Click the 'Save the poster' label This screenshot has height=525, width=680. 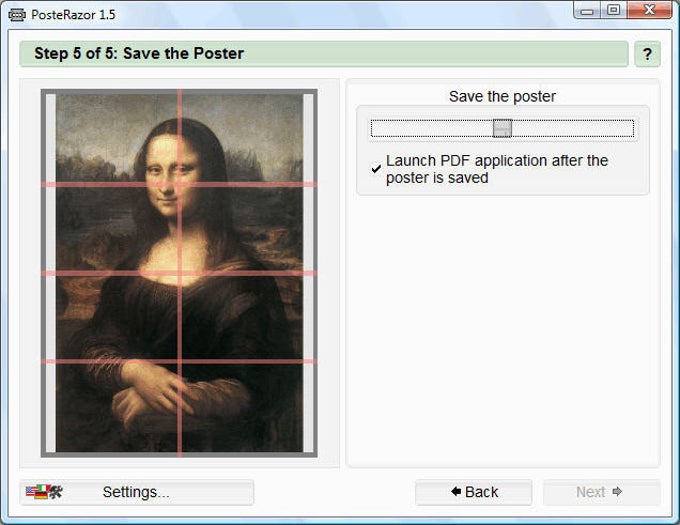[x=502, y=96]
